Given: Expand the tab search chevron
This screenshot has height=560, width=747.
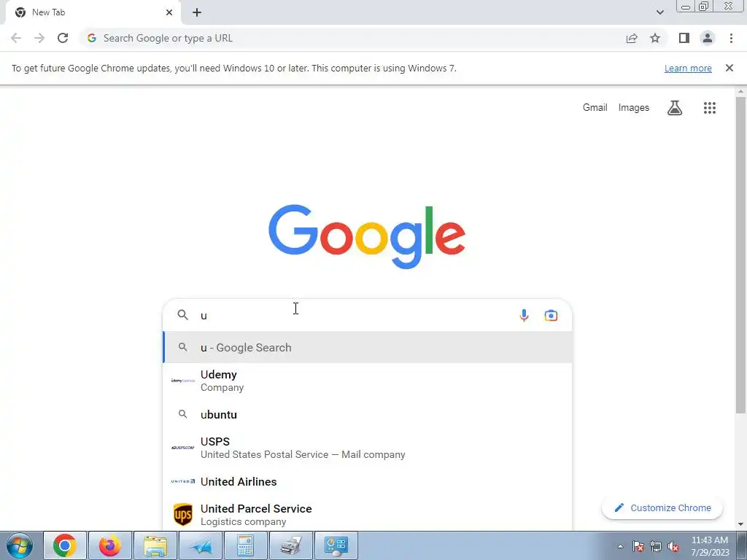Looking at the screenshot, I should pyautogui.click(x=659, y=12).
